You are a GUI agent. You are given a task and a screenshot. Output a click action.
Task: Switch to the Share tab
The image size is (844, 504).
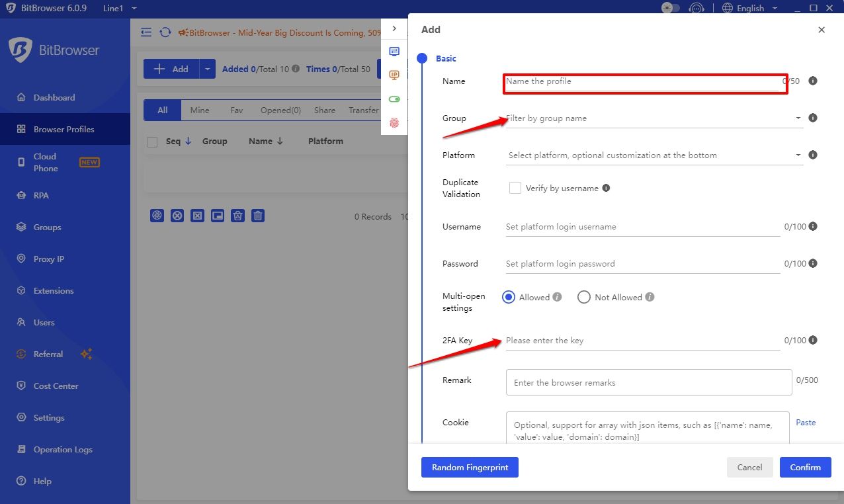(325, 110)
